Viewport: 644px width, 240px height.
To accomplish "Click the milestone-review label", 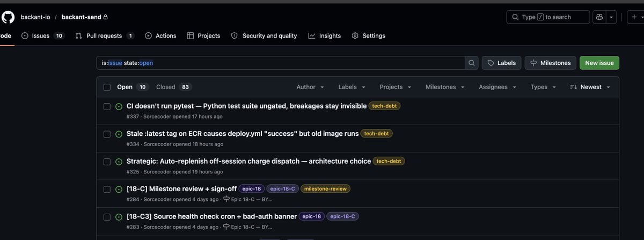I will click(325, 189).
